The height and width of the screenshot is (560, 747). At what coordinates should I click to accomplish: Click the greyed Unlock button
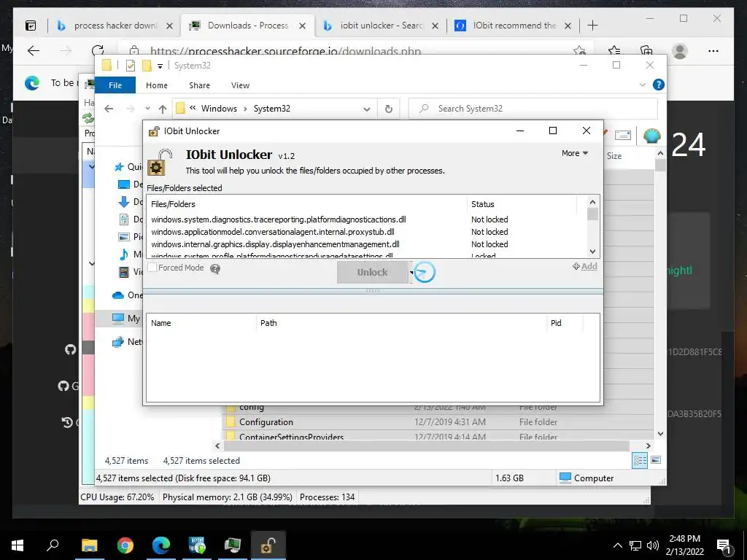pos(372,273)
